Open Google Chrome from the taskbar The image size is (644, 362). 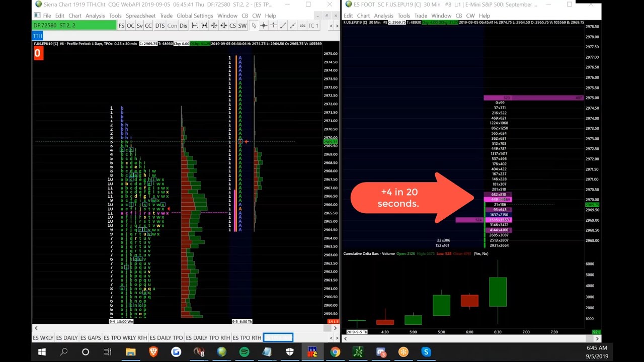point(335,352)
